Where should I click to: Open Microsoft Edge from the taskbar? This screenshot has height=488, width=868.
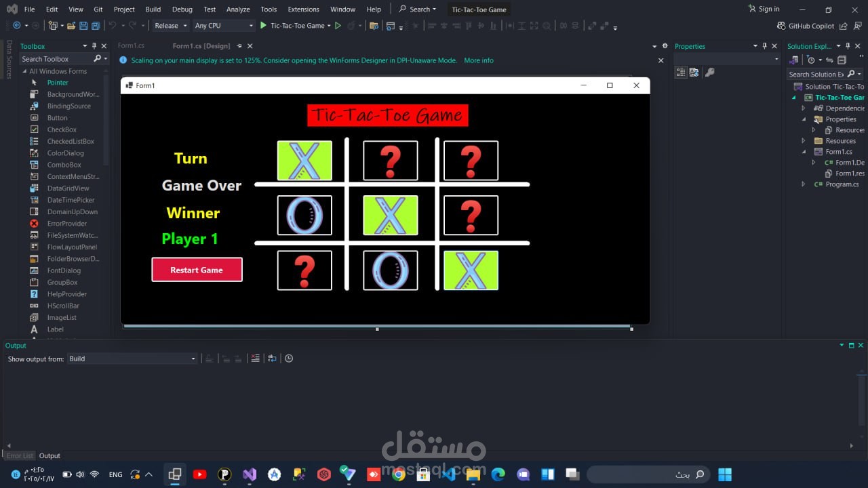498,474
